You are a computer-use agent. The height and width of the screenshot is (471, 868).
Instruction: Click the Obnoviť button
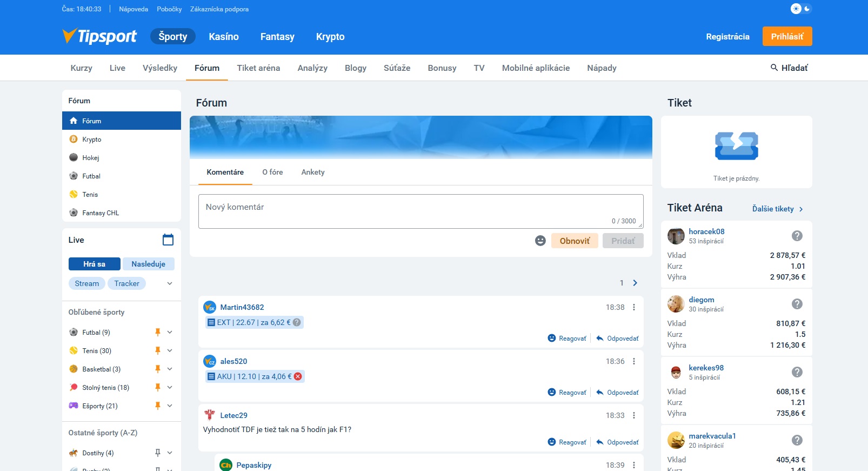575,241
